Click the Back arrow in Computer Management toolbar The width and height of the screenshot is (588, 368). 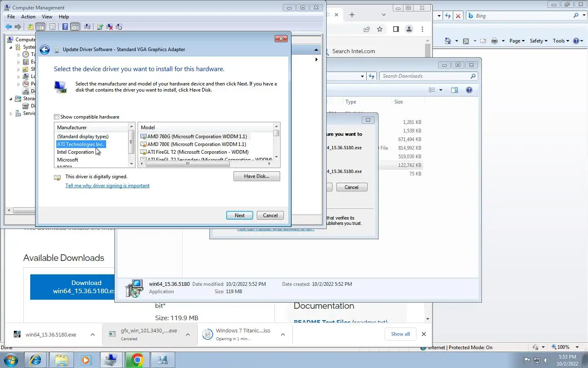pos(9,27)
